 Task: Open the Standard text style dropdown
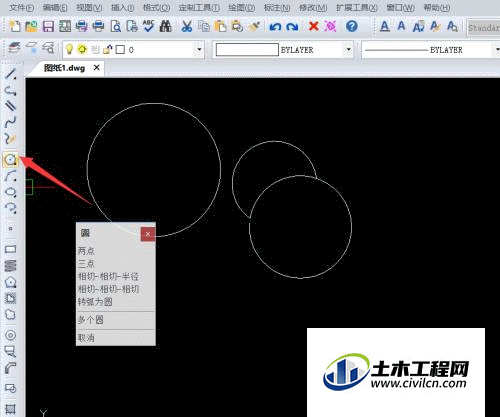pyautogui.click(x=483, y=28)
